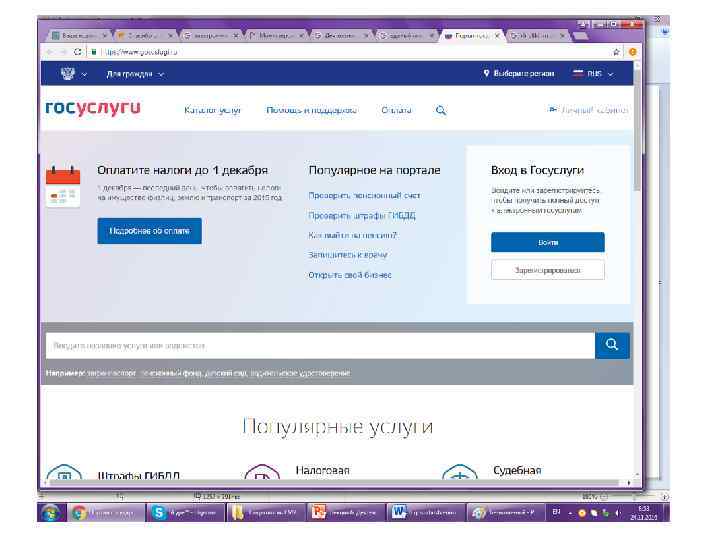720x540 pixels.
Task: Open the RUS language dropdown
Action: click(593, 73)
